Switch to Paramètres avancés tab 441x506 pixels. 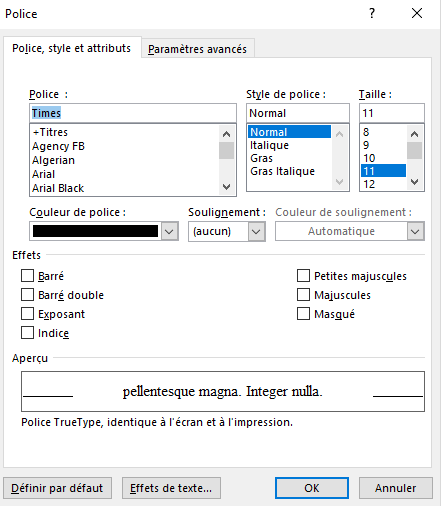pos(198,49)
